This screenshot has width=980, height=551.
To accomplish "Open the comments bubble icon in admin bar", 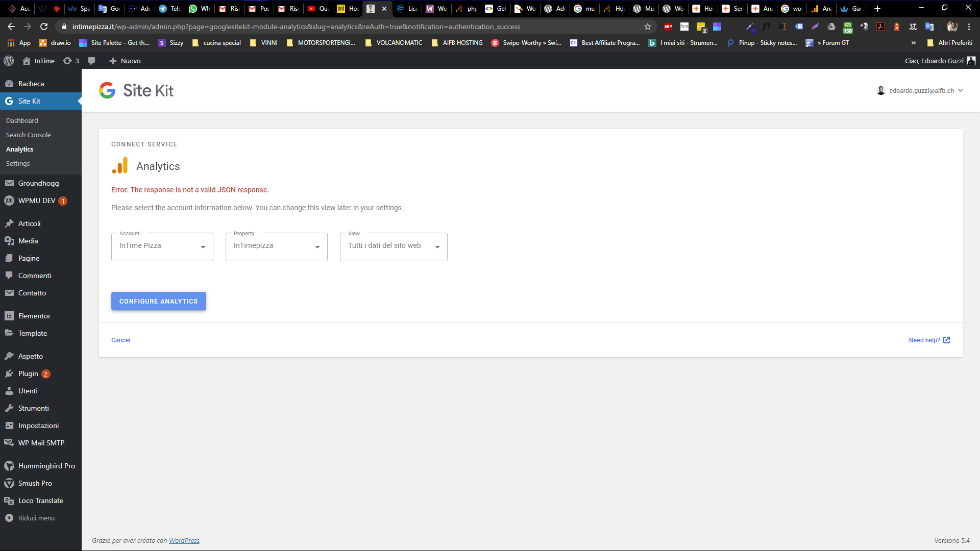I will 91,61.
